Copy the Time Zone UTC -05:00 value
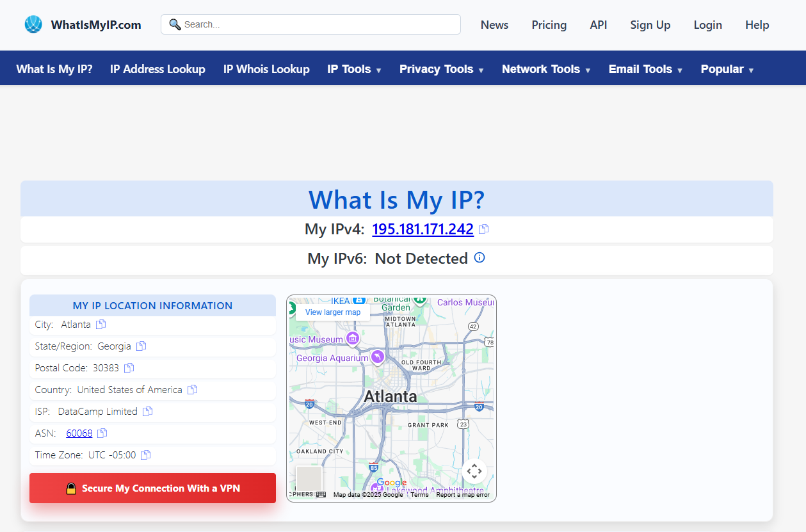This screenshot has height=532, width=806. (145, 455)
